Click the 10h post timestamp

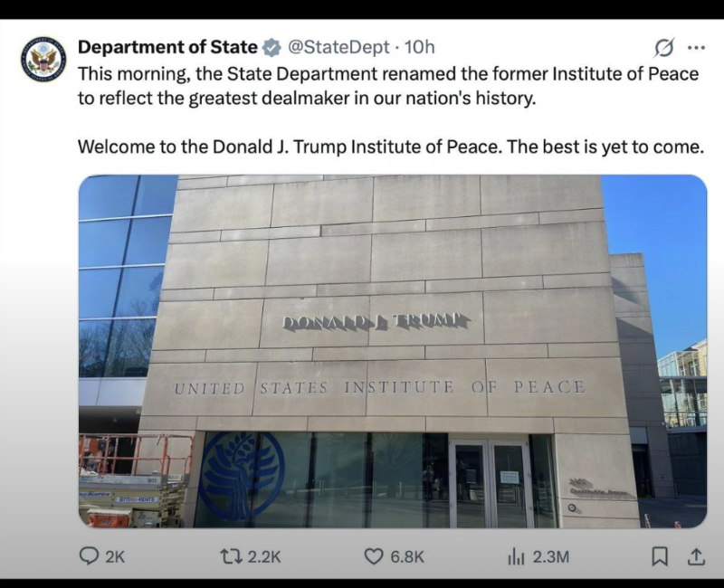(420, 47)
